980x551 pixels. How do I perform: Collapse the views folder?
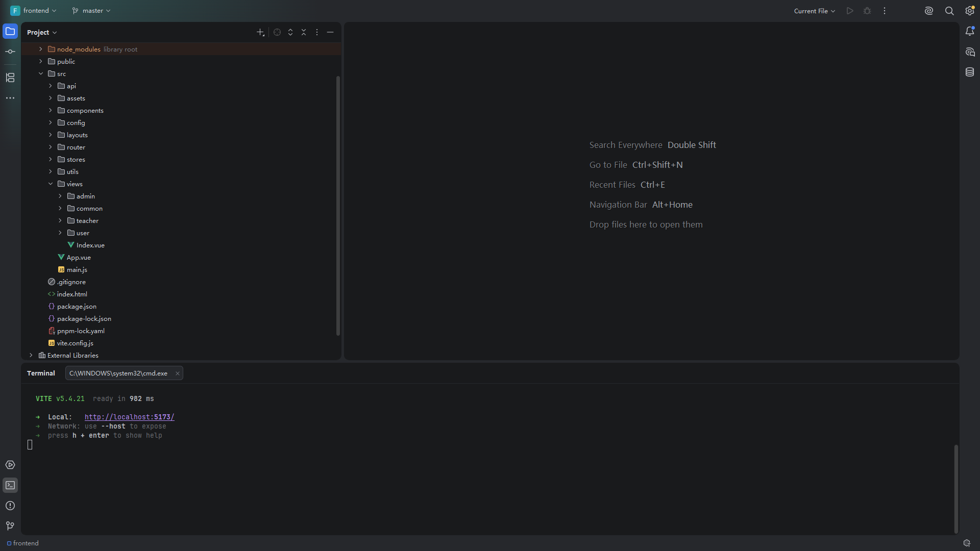(x=51, y=184)
